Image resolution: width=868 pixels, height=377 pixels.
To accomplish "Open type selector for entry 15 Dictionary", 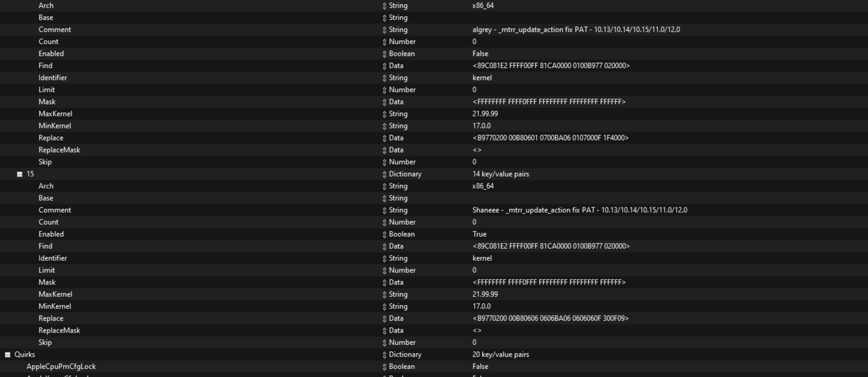I will pyautogui.click(x=384, y=174).
